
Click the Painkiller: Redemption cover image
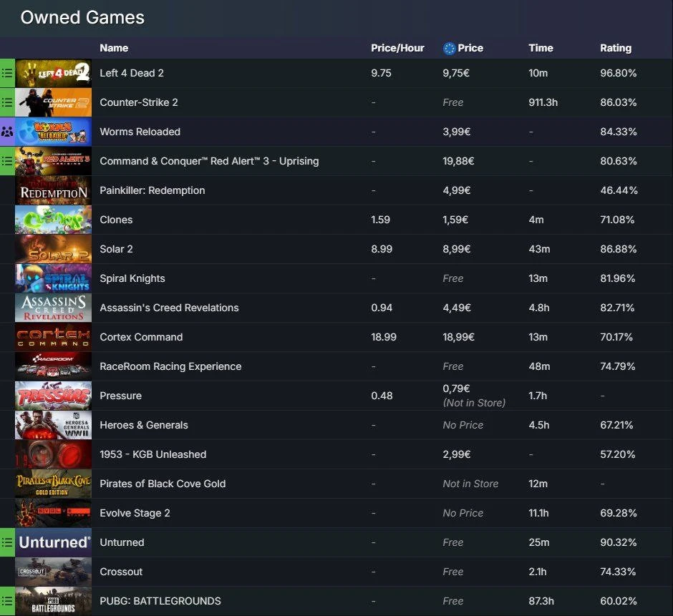coord(54,190)
